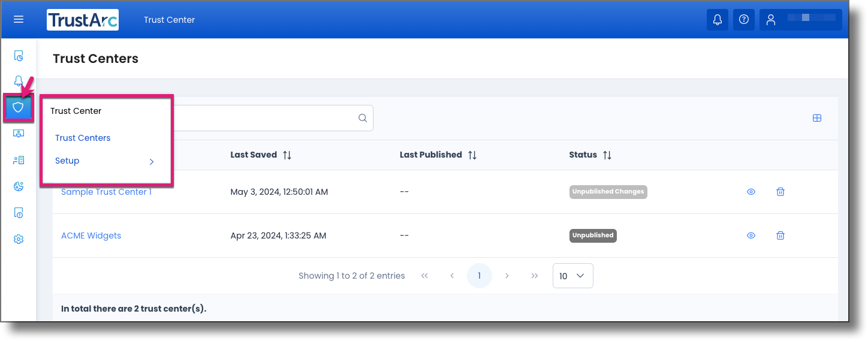Open the rows per page dropdown
Viewport: 868px width, 341px height.
coord(572,276)
